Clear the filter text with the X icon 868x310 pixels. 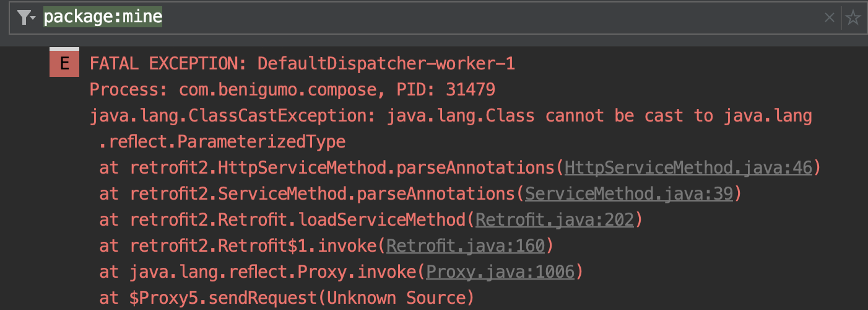tap(830, 18)
